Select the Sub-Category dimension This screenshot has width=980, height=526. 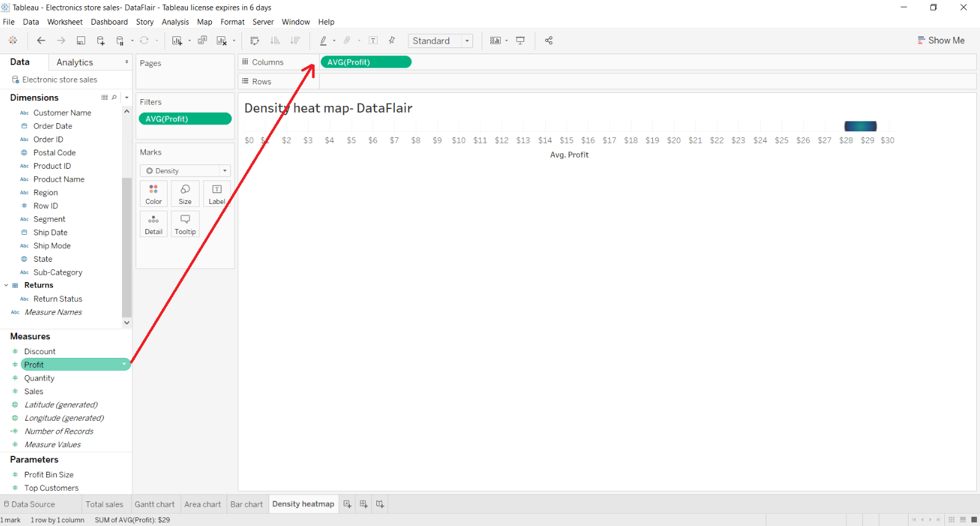point(58,272)
